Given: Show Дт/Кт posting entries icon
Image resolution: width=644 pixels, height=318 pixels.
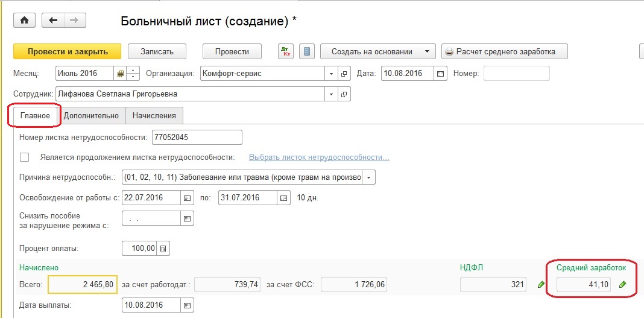Looking at the screenshot, I should (286, 52).
